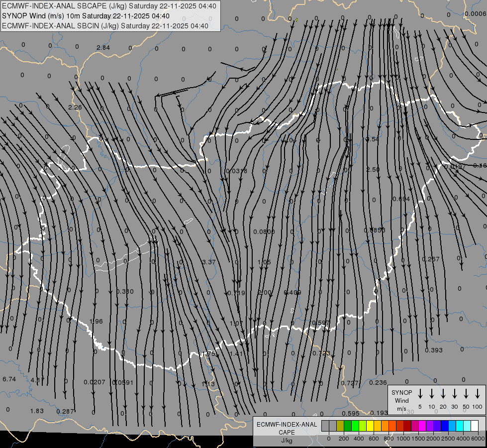Click the SYNOP Wind m/s legend label
The image size is (487, 448).
click(x=401, y=400)
